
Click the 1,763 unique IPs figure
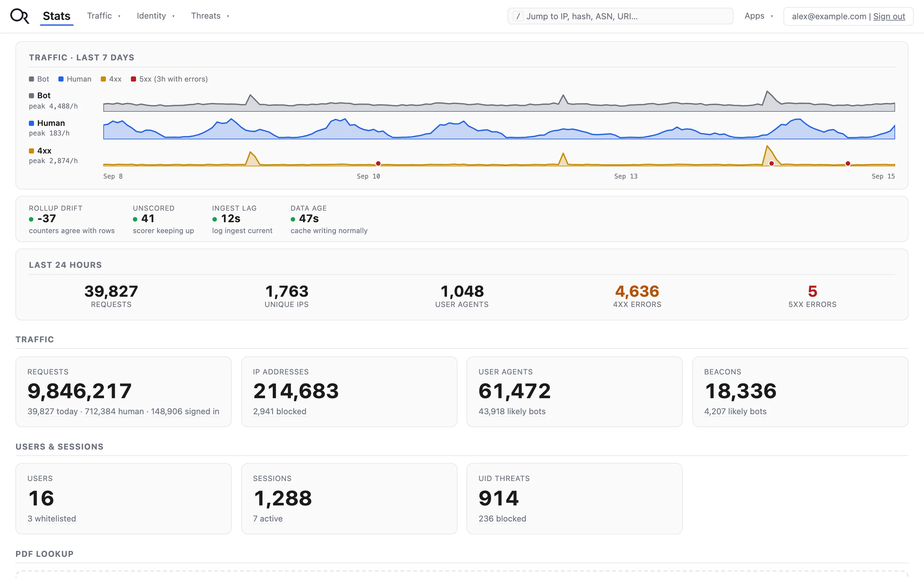pos(287,291)
